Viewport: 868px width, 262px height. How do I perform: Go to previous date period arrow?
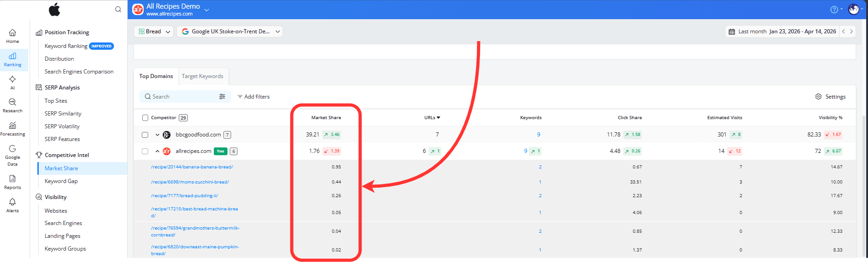point(843,31)
